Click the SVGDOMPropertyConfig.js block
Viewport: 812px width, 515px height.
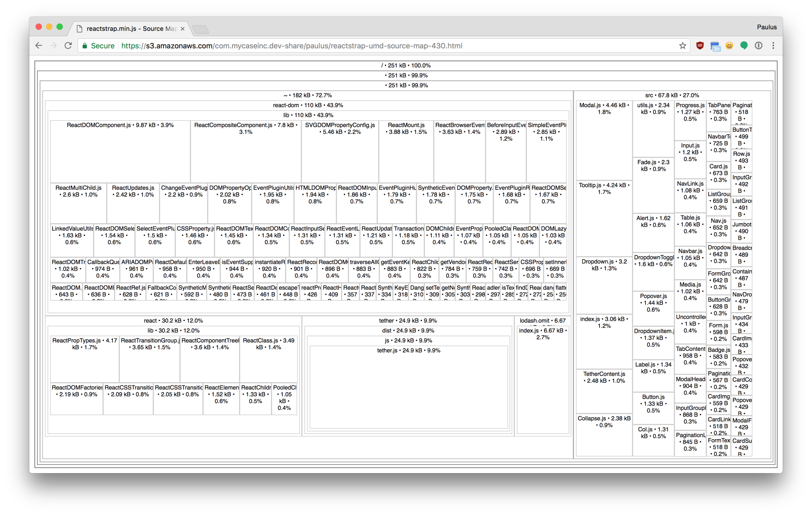pyautogui.click(x=340, y=152)
